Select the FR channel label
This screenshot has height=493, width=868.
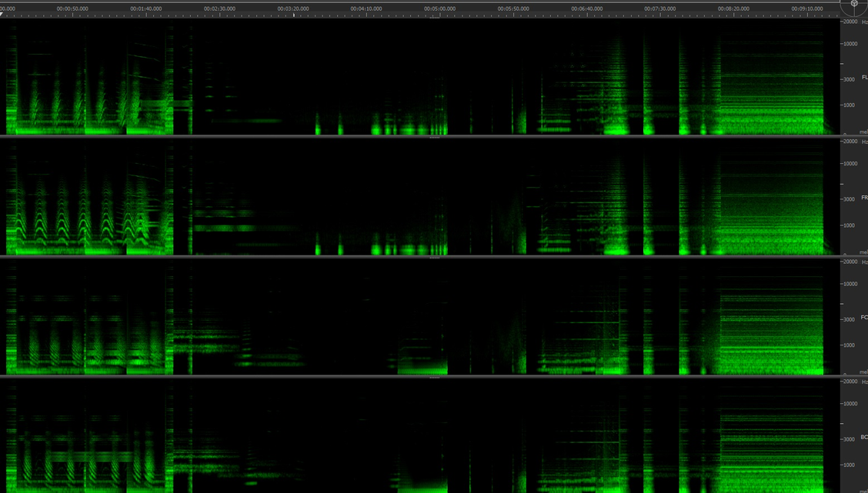[864, 198]
